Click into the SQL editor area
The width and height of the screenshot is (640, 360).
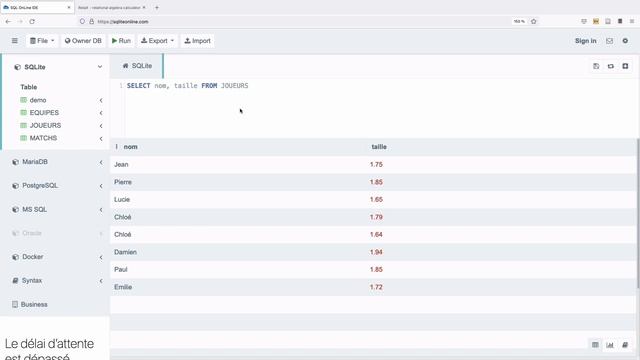(x=380, y=108)
